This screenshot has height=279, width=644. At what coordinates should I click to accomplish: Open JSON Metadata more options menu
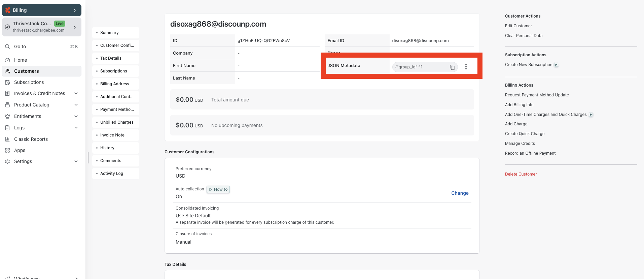[x=466, y=67]
